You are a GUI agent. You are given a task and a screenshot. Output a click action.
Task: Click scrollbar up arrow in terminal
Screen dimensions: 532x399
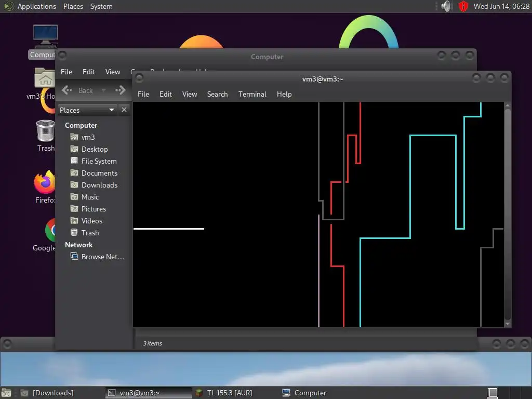click(508, 105)
